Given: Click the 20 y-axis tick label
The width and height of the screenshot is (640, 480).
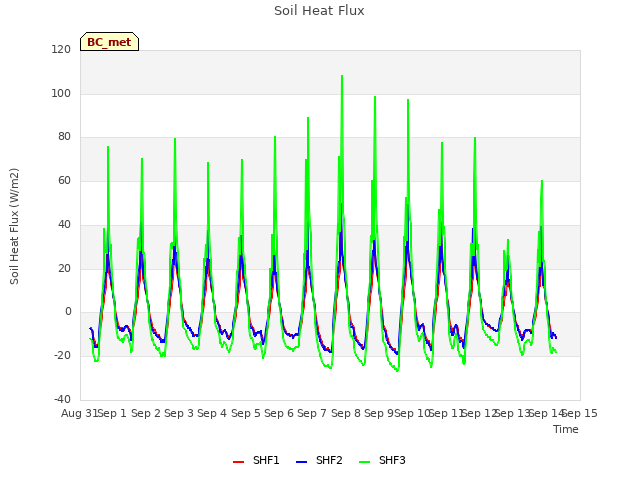Looking at the screenshot, I should 64,269.
